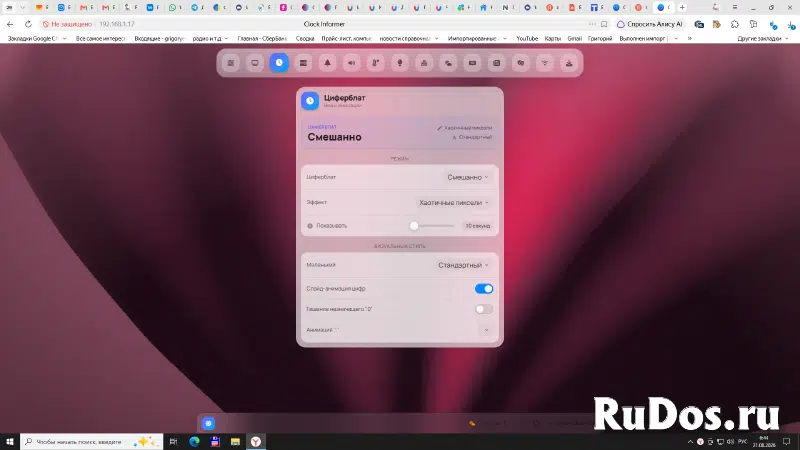The width and height of the screenshot is (800, 450).
Task: Open the weather cloud section icon
Action: (x=448, y=63)
